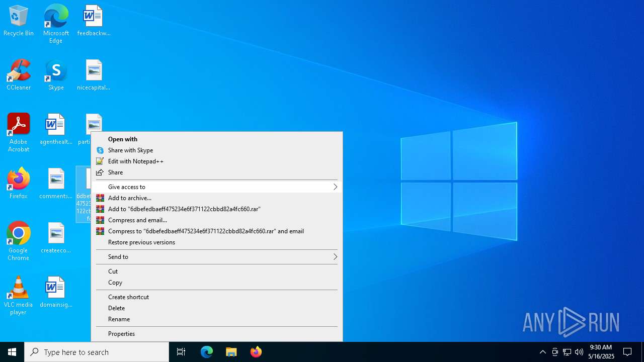Open Microsoft Edge from the taskbar

click(x=207, y=352)
